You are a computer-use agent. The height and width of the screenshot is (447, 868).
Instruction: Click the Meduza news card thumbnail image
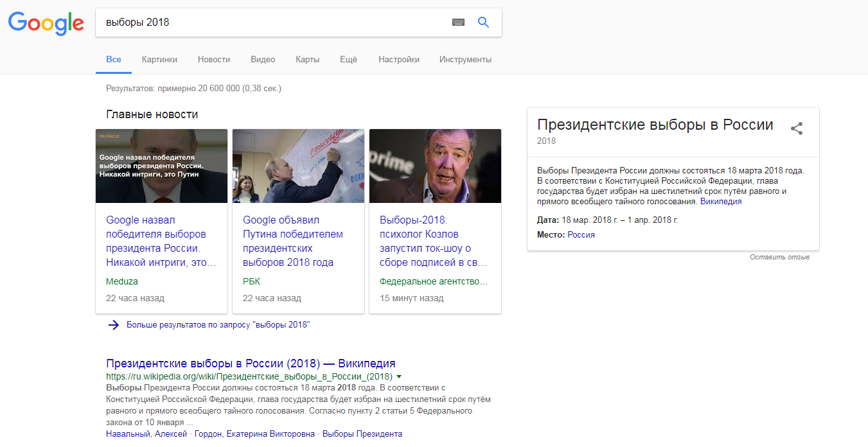pos(161,166)
